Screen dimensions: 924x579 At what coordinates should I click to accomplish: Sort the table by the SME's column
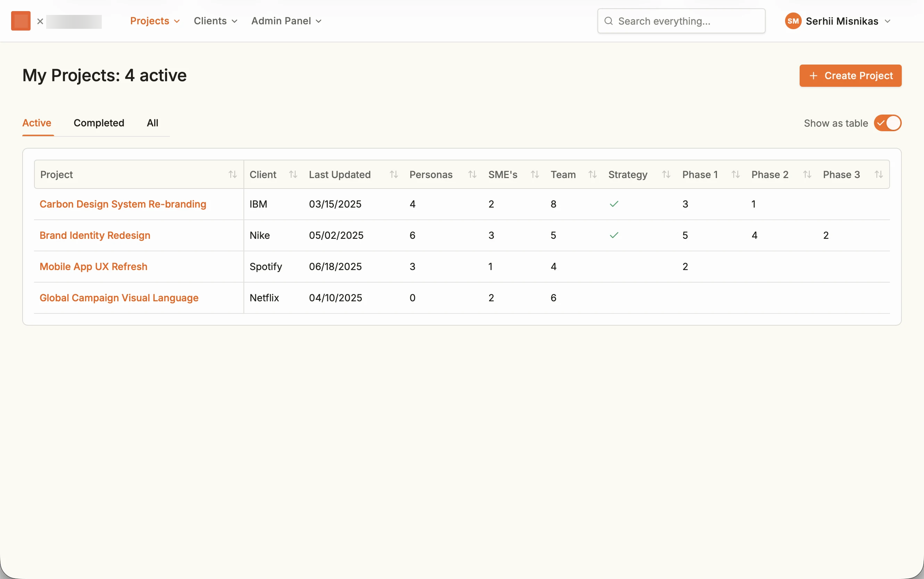pyautogui.click(x=535, y=175)
